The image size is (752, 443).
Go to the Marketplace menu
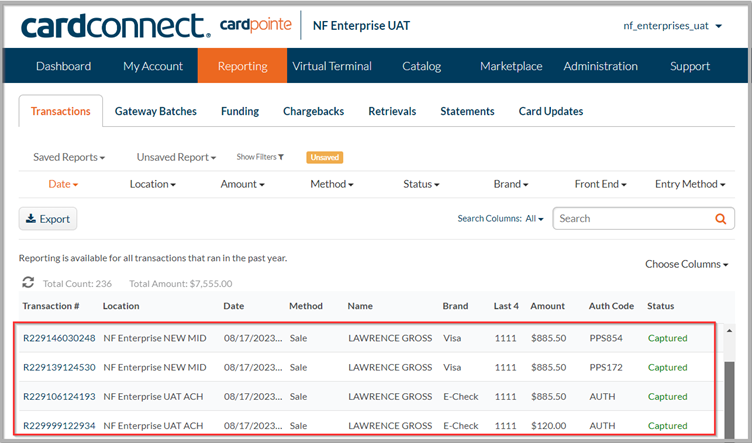coord(511,66)
